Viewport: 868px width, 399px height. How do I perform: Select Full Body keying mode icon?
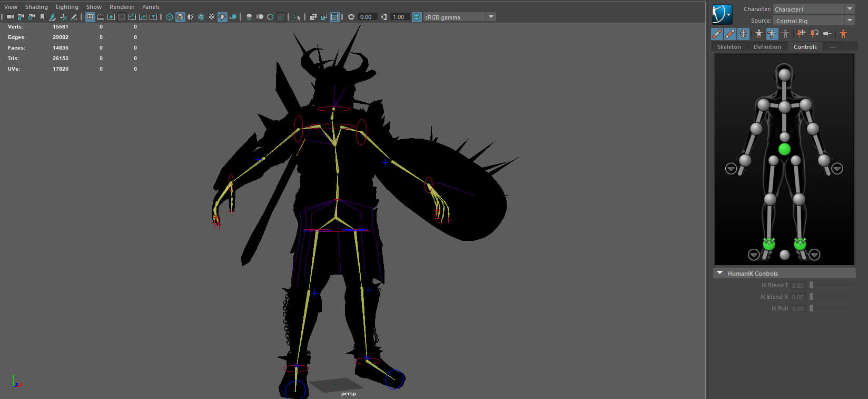[x=758, y=34]
